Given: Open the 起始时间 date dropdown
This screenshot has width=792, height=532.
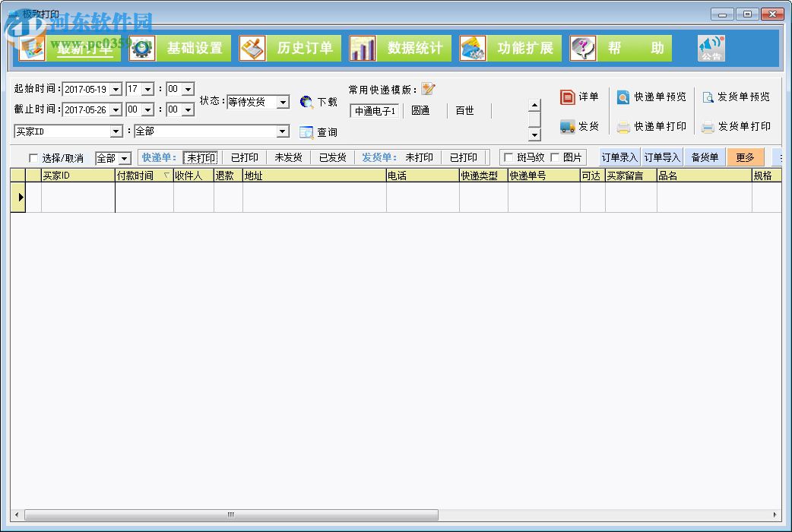Looking at the screenshot, I should point(116,90).
